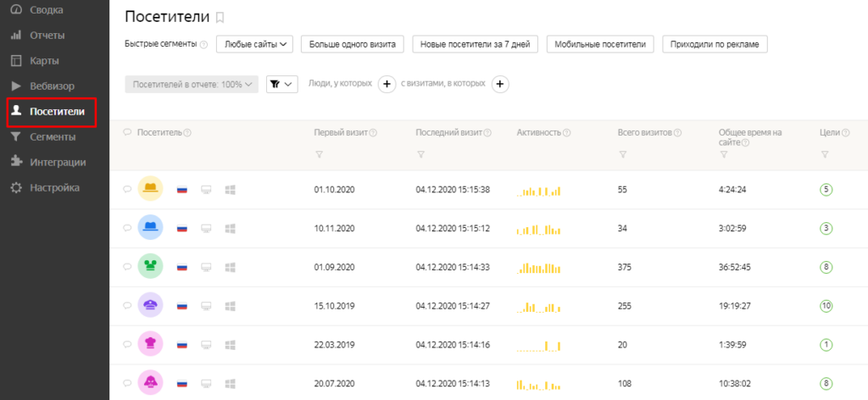Add condition with plus after Люди, у которых
The width and height of the screenshot is (868, 400).
click(387, 84)
